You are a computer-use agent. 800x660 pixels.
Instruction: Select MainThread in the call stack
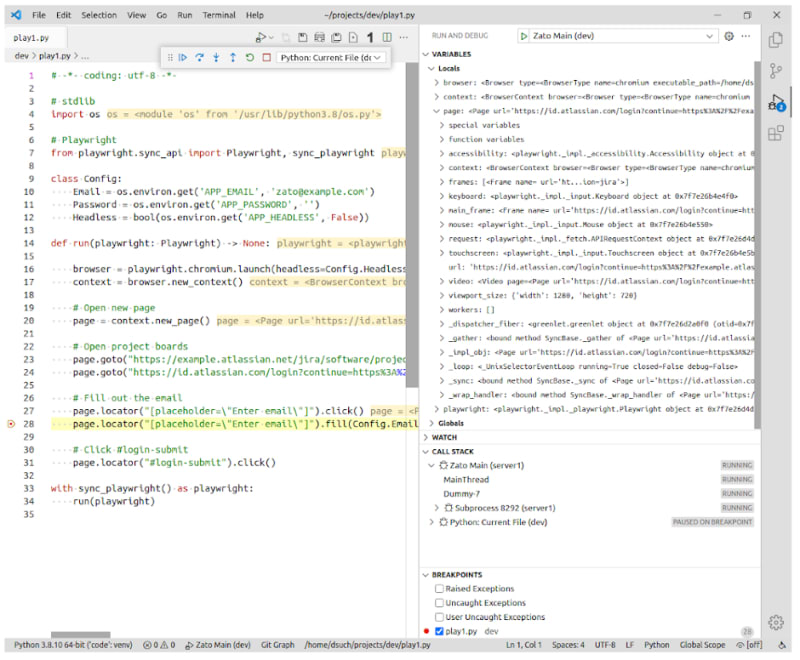coord(466,479)
